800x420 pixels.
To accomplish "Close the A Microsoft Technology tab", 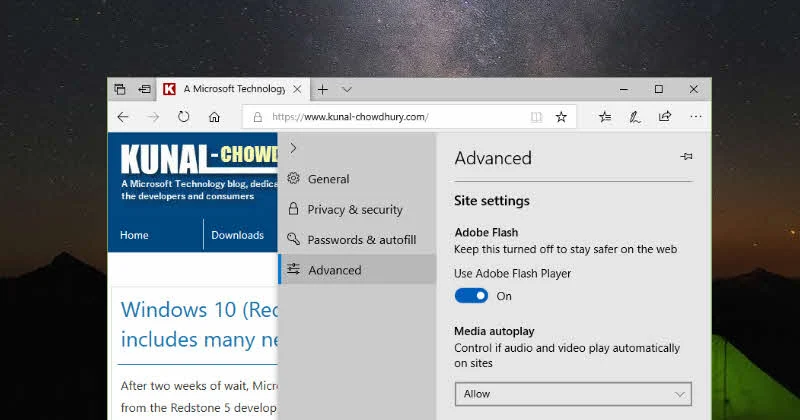I will [297, 89].
